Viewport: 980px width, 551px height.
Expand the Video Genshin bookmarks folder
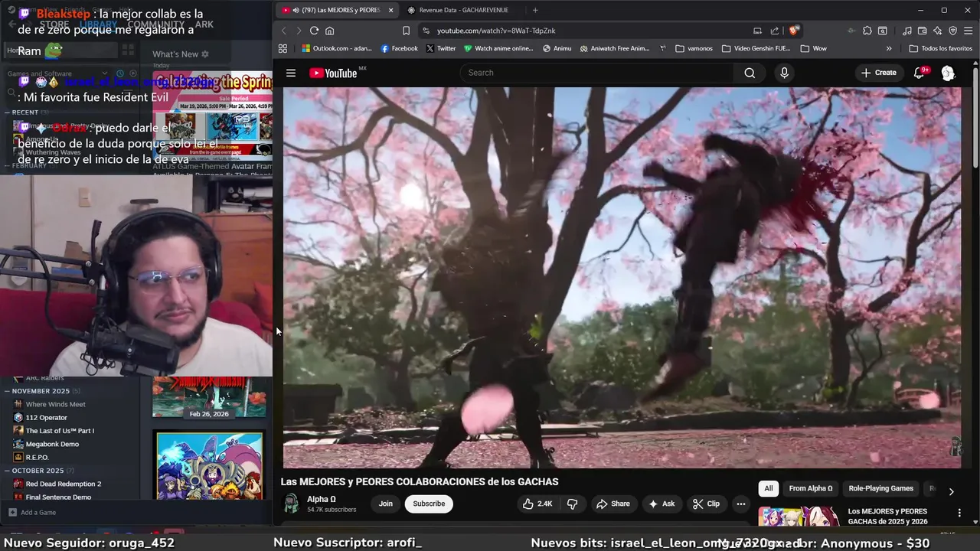pyautogui.click(x=756, y=48)
